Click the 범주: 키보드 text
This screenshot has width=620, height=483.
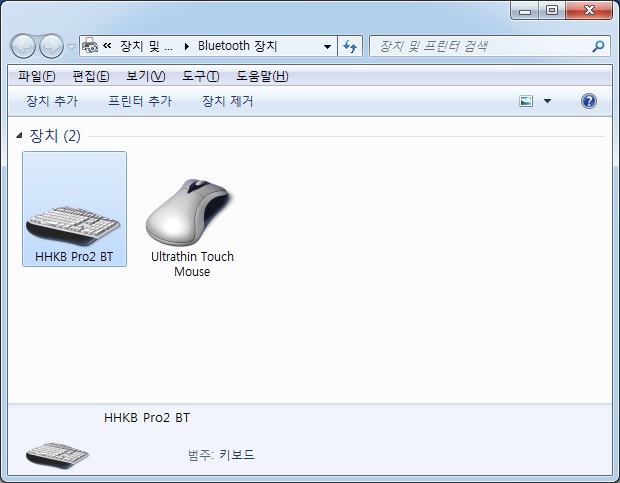point(221,455)
